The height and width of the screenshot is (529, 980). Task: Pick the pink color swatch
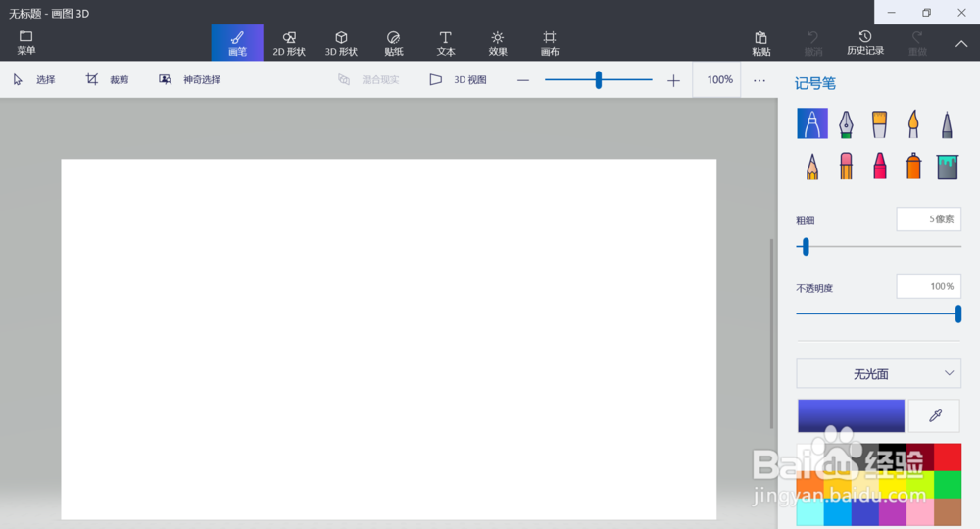click(920, 512)
